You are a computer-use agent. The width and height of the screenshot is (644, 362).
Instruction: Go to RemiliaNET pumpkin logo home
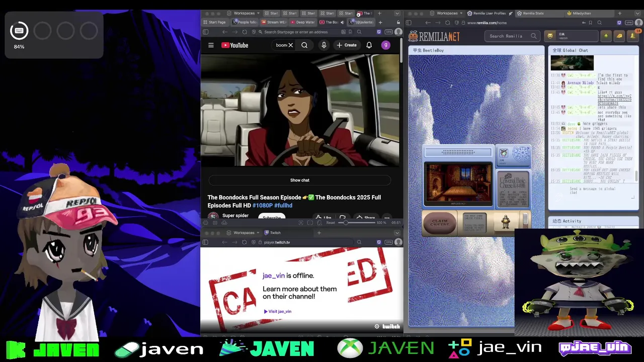point(434,36)
